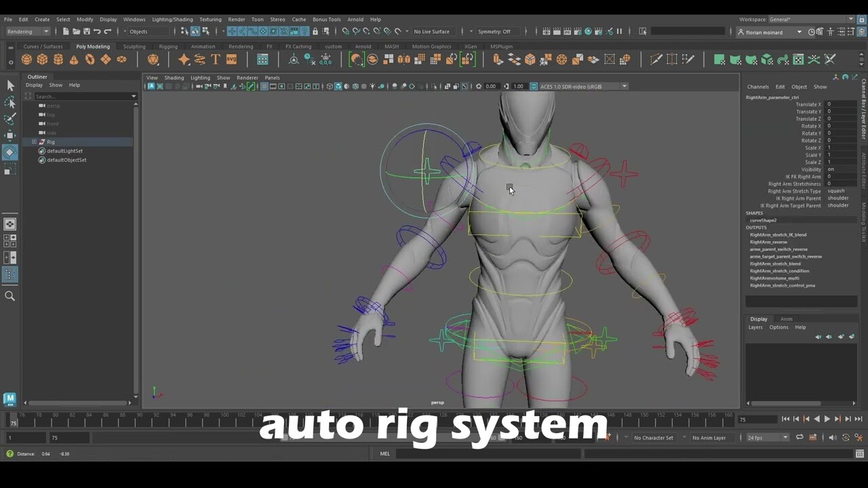Activate the Select tool in the toolbox
The height and width of the screenshot is (488, 868).
(x=10, y=85)
